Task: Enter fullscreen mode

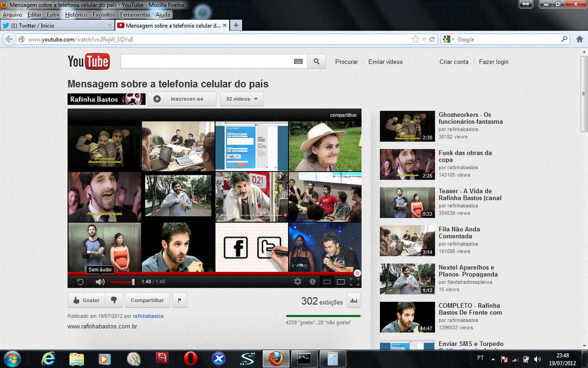Action: click(355, 282)
